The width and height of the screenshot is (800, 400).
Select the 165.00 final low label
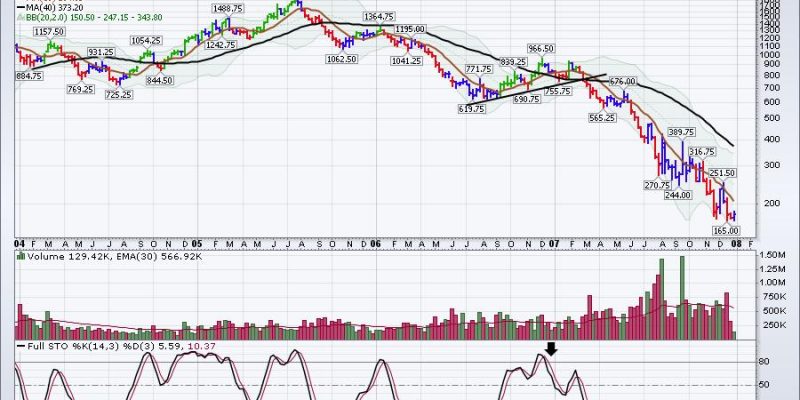(x=726, y=231)
